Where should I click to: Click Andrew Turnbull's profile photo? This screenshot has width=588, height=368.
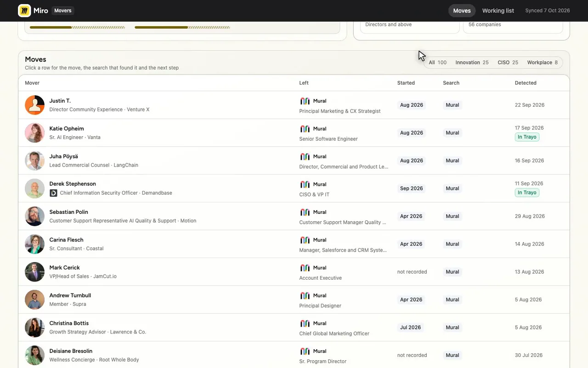[35, 300]
